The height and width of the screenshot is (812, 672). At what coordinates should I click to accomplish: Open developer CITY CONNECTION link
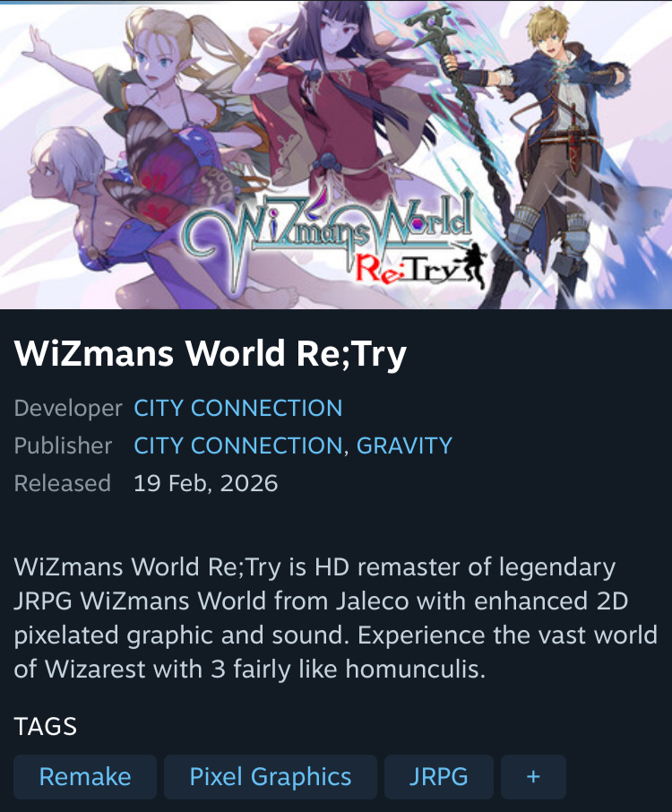click(238, 408)
